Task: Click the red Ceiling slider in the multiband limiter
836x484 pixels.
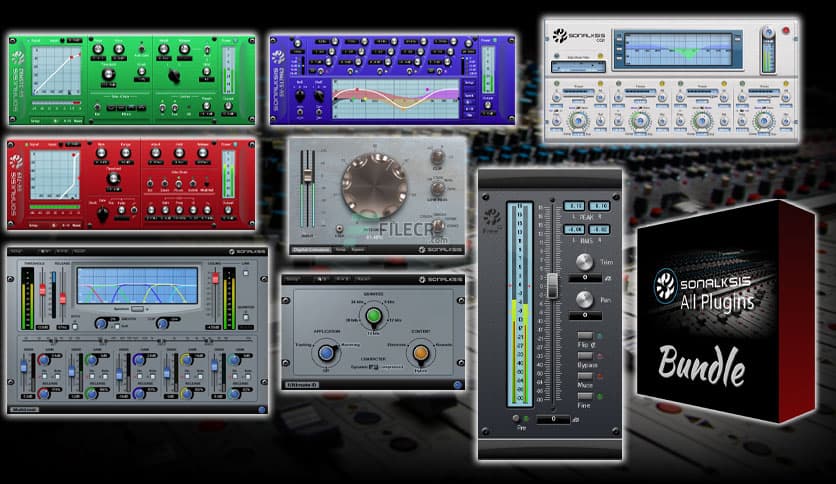Action: click(x=215, y=278)
